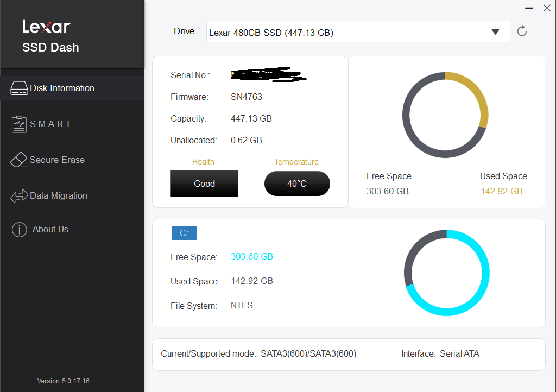Refresh the drive list
The height and width of the screenshot is (392, 556).
point(522,31)
